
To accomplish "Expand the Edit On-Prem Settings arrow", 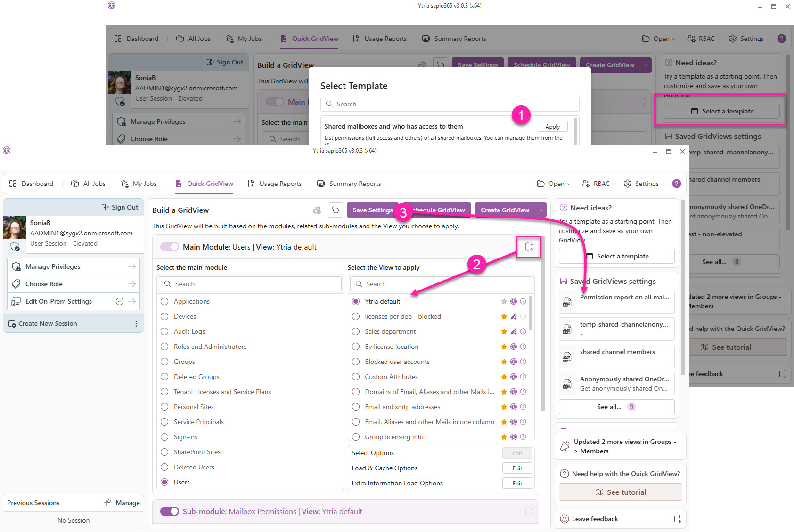I will tap(132, 301).
